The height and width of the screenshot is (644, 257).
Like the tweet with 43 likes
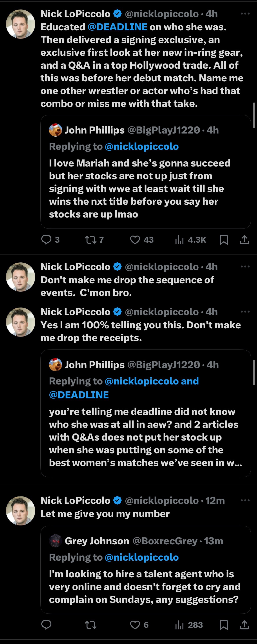click(135, 240)
